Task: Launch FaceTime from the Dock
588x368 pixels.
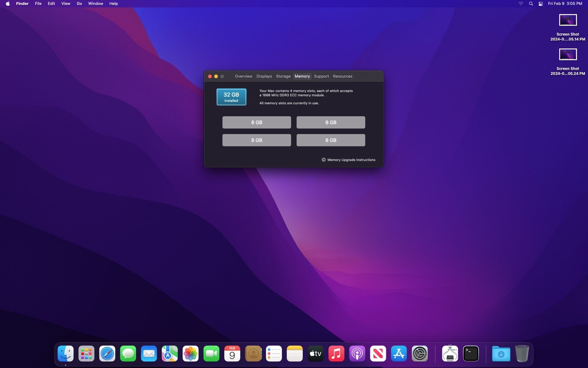Action: (x=211, y=354)
